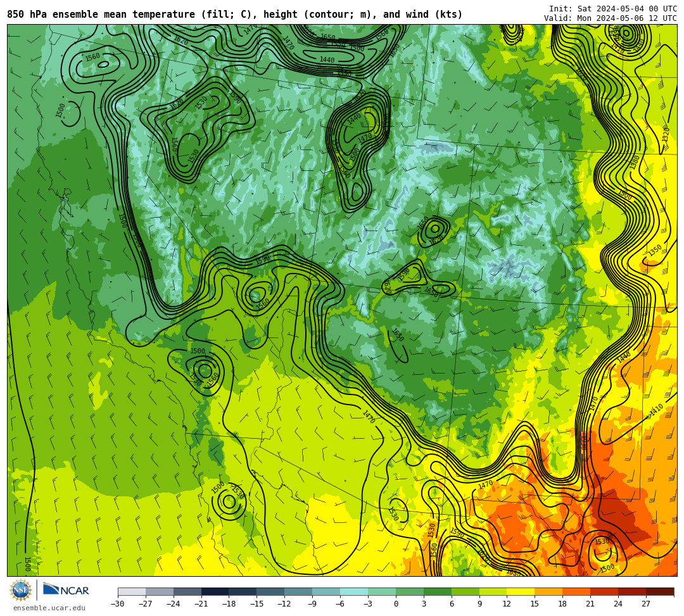The width and height of the screenshot is (684, 616).
Task: Pick the mint green -3 to 0 swatch
Action: pos(382,591)
